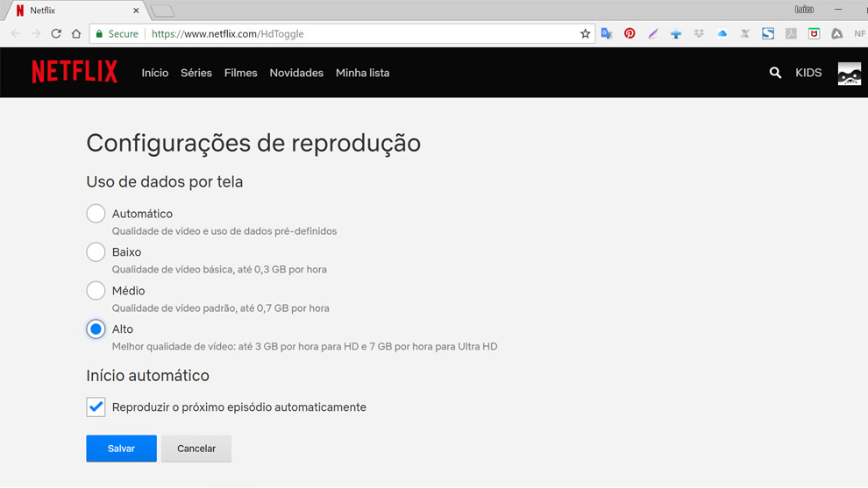Open Minha lista in Netflix navigation
Viewport: 868px width, 488px height.
tap(363, 73)
